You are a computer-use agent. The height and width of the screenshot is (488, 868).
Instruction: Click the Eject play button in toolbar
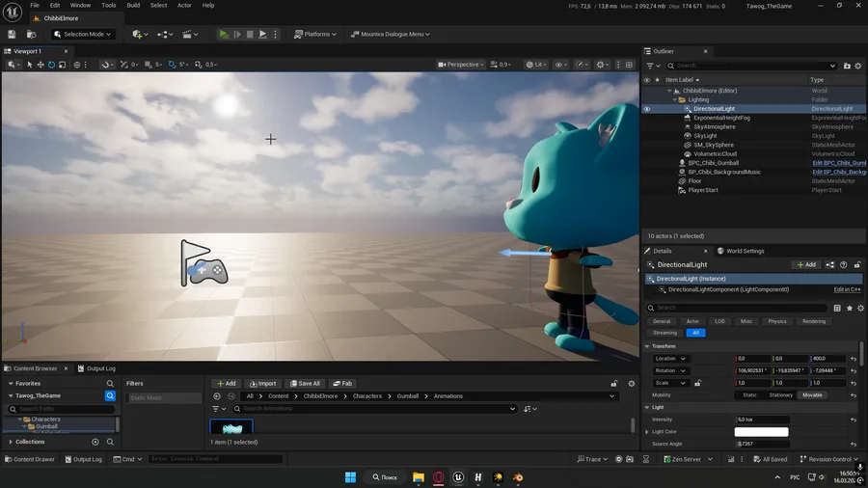point(263,35)
